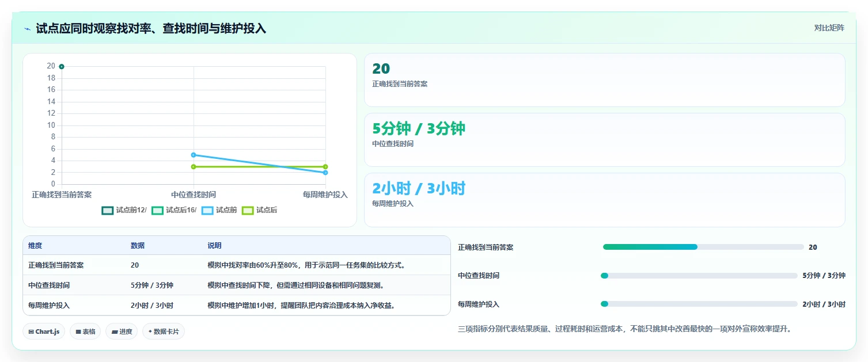This screenshot has height=362, width=868.
Task: Click the value 20 beside the progress bar
Action: pyautogui.click(x=813, y=247)
